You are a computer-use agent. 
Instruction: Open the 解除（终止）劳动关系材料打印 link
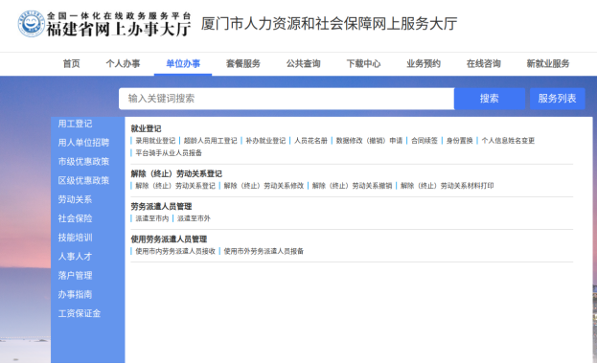tap(447, 186)
